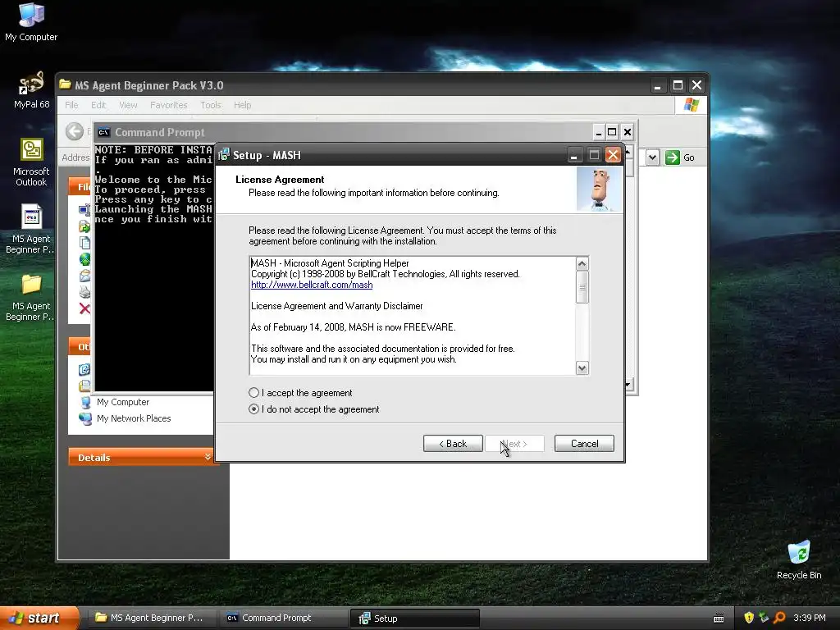Click the Command Prompt title bar icon
This screenshot has width=840, height=630.
(x=104, y=132)
